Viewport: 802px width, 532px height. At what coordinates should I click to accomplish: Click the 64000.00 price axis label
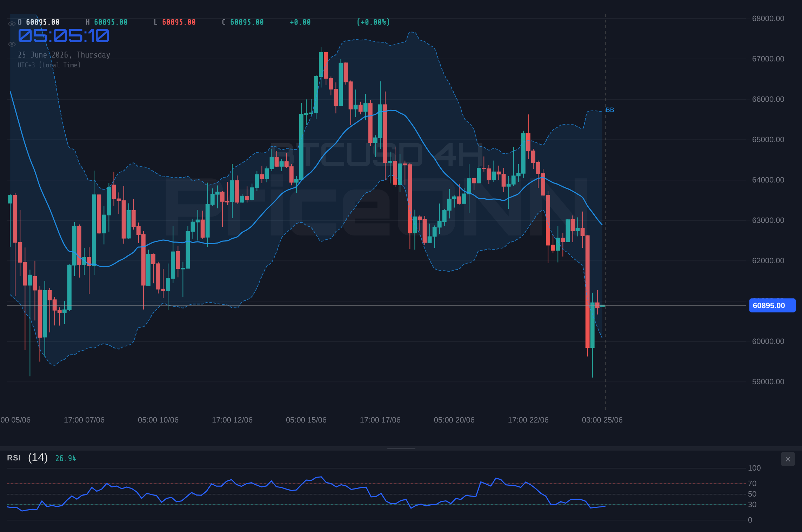pos(768,180)
